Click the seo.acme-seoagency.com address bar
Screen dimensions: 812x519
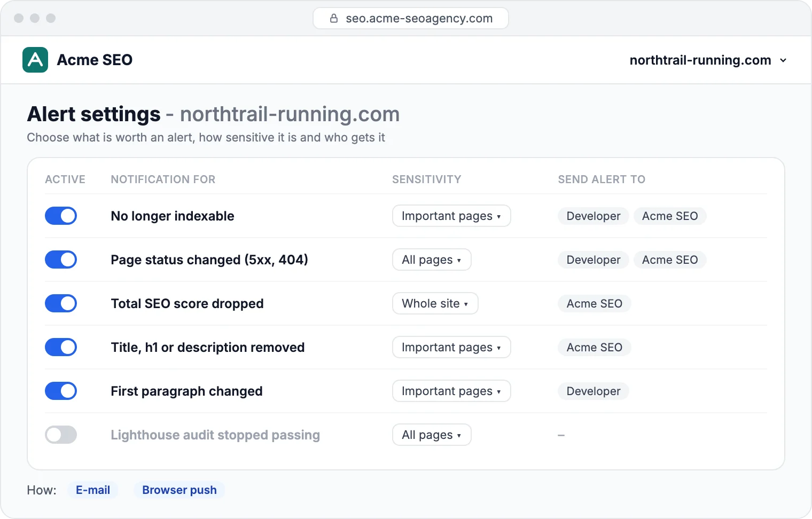tap(410, 18)
